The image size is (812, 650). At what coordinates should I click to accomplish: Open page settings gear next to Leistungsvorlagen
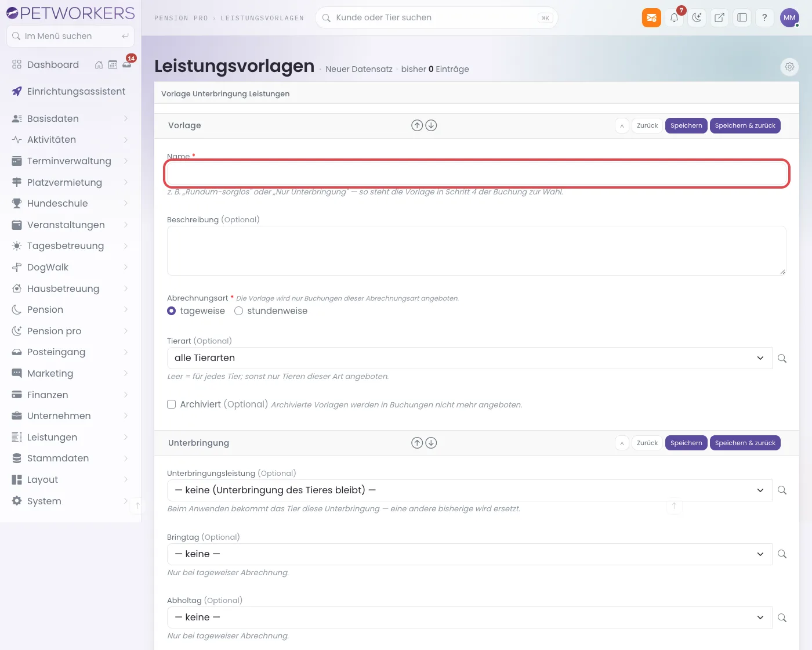click(789, 67)
